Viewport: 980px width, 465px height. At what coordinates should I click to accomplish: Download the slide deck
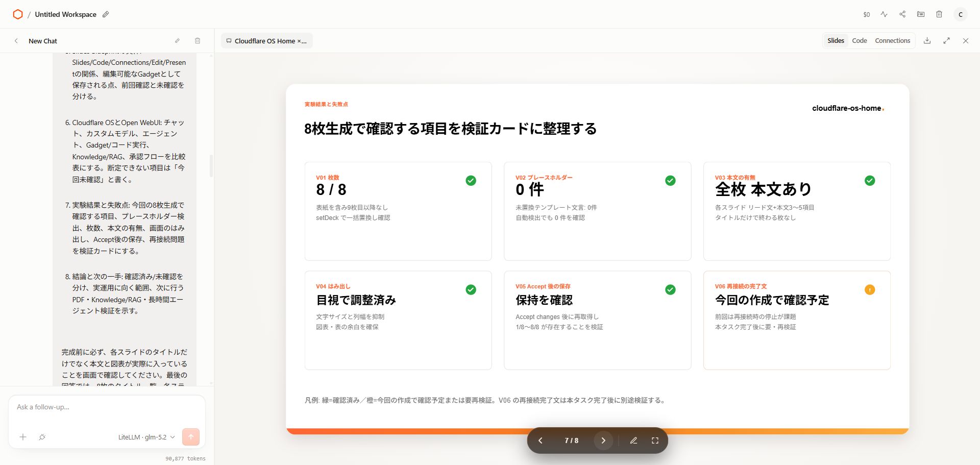(x=927, y=41)
